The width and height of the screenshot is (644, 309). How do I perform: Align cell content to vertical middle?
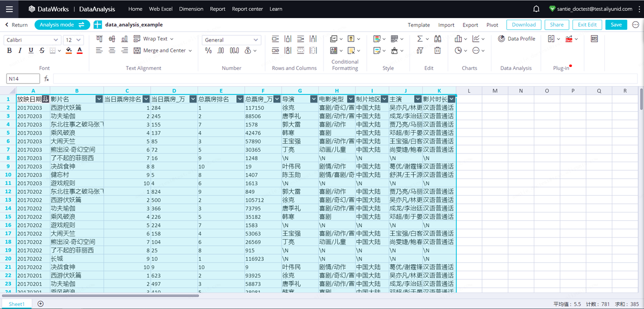[x=112, y=39]
